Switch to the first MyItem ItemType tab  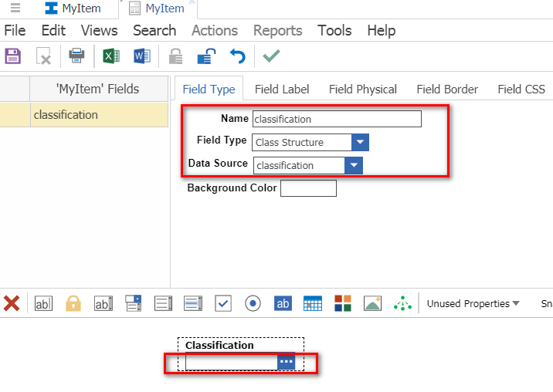[x=73, y=8]
